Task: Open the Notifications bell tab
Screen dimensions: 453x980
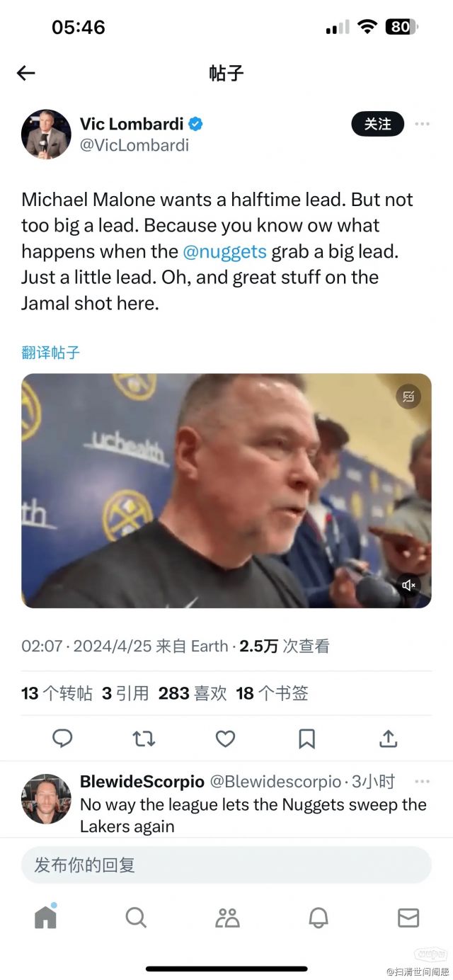Action: click(x=319, y=918)
